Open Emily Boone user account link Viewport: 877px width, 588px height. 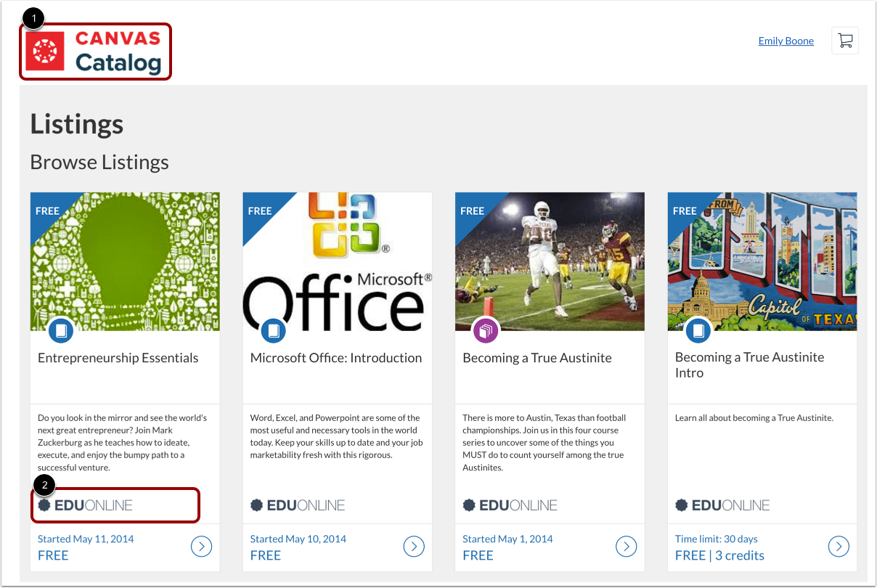[x=786, y=41]
